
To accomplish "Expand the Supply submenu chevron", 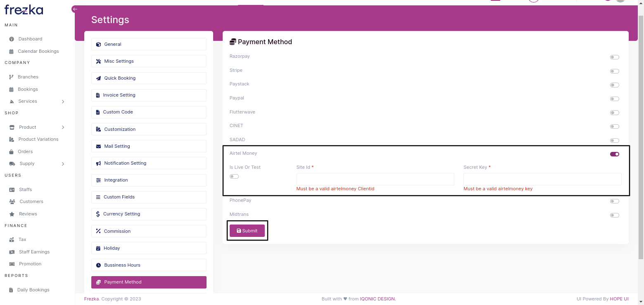I will coord(63,164).
